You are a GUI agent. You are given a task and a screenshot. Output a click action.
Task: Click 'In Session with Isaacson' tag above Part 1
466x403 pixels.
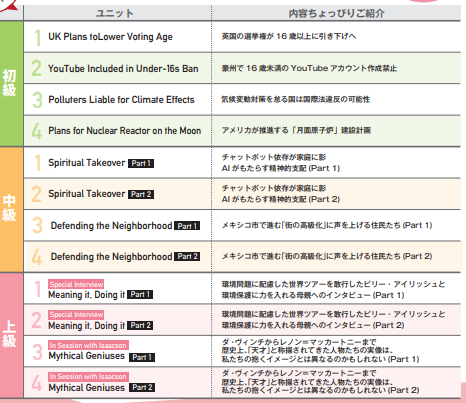[88, 345]
